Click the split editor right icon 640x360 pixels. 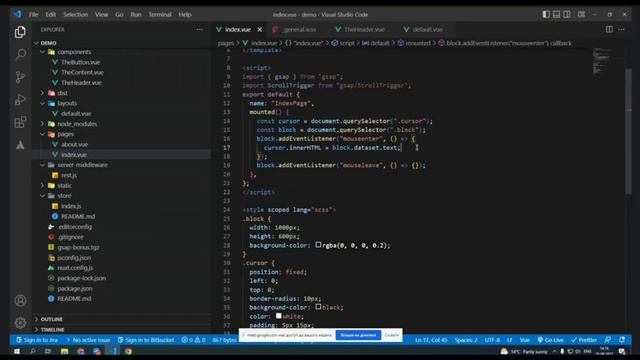tap(609, 29)
